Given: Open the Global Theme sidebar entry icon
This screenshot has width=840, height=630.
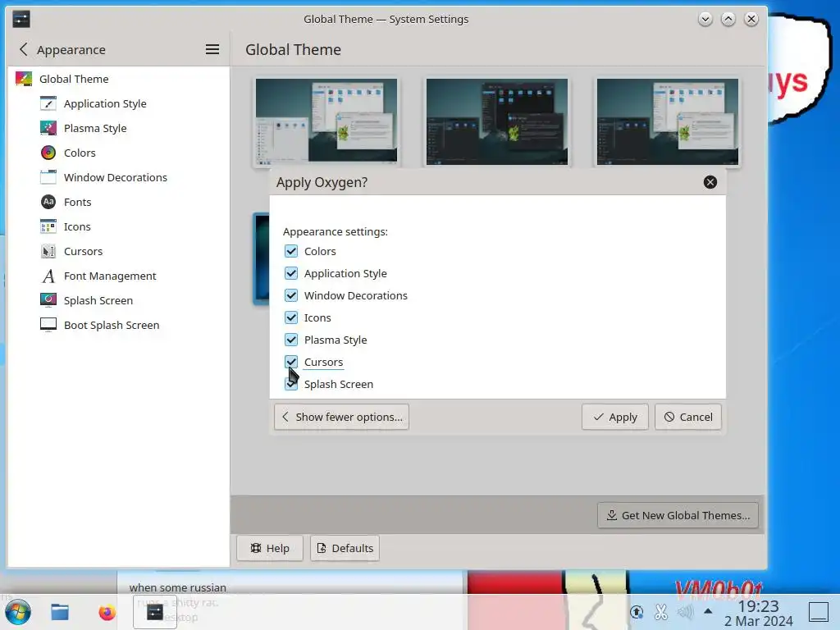Looking at the screenshot, I should (x=24, y=79).
